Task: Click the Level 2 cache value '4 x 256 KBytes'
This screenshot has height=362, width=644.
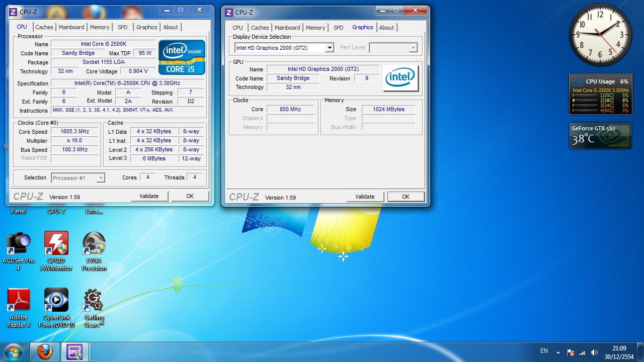Action: (154, 150)
